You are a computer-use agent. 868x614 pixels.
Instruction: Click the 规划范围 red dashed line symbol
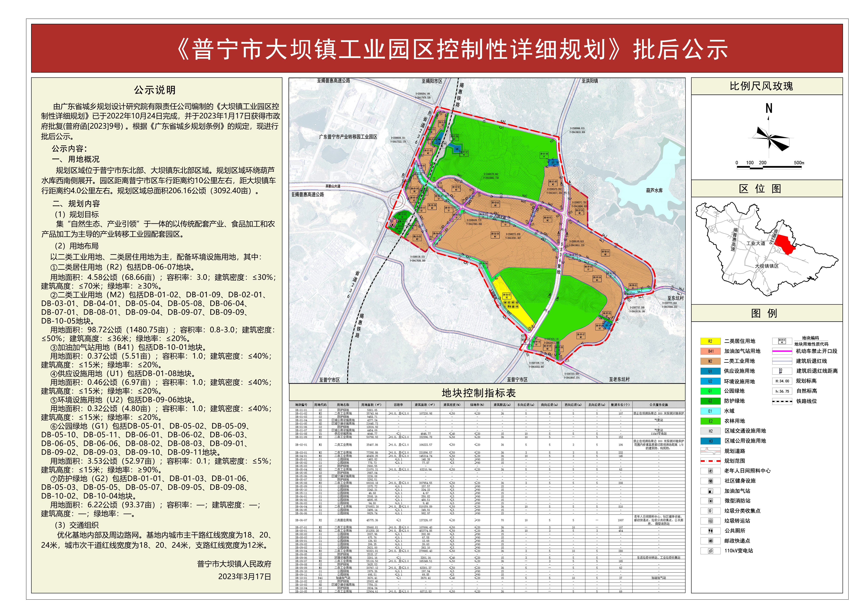tap(710, 461)
